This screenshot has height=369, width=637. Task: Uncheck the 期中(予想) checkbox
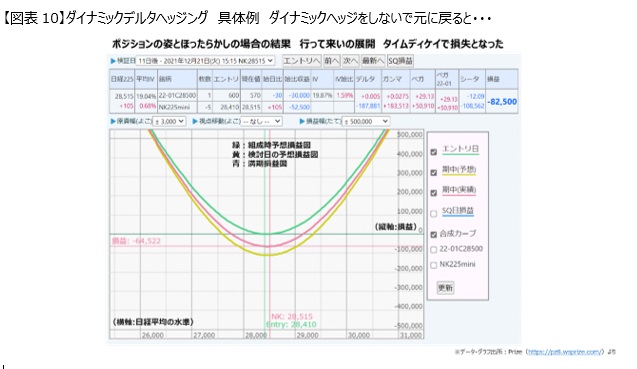tap(433, 173)
